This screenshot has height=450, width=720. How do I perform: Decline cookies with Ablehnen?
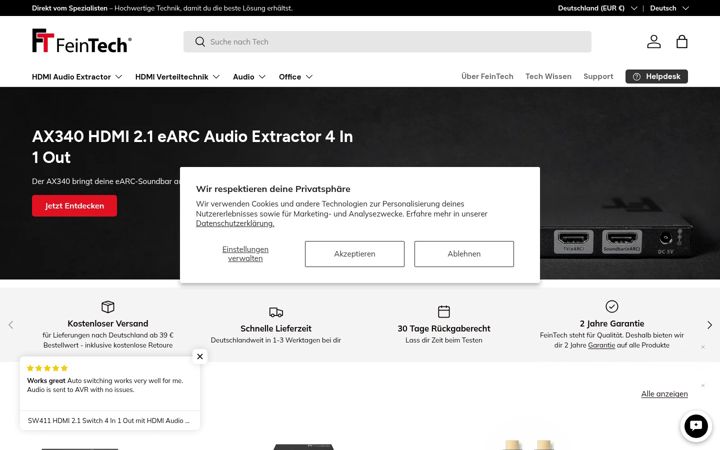(x=464, y=254)
